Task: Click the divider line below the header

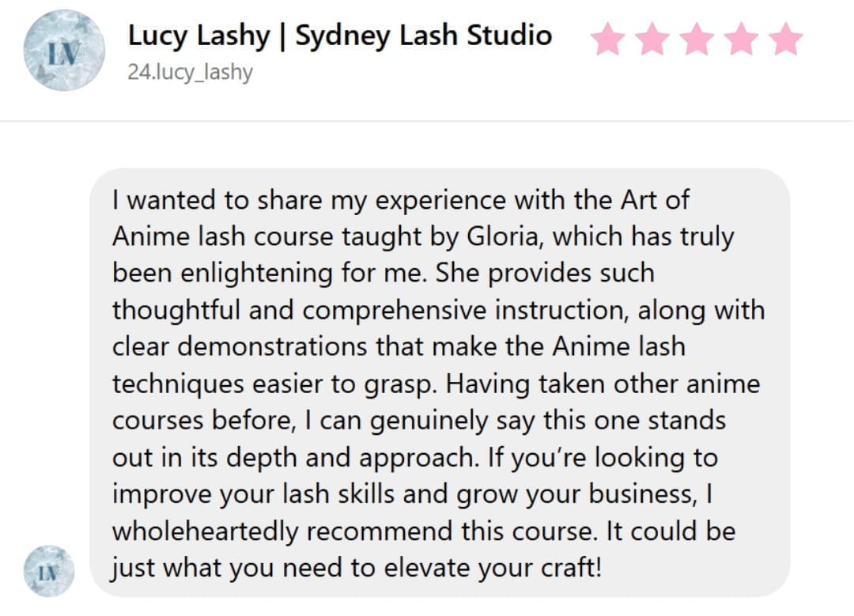Action: coord(427,121)
